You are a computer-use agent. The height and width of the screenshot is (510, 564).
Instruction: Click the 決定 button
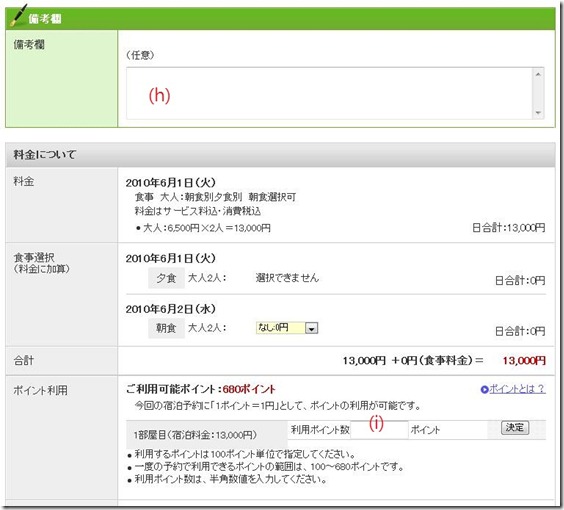[515, 428]
